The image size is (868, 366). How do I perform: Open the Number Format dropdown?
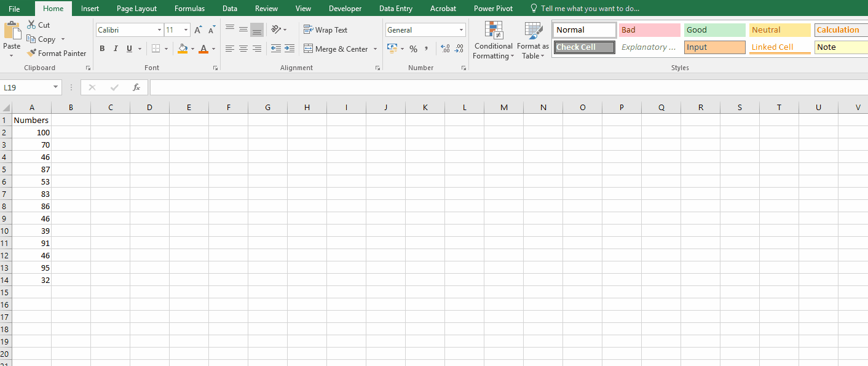point(460,30)
